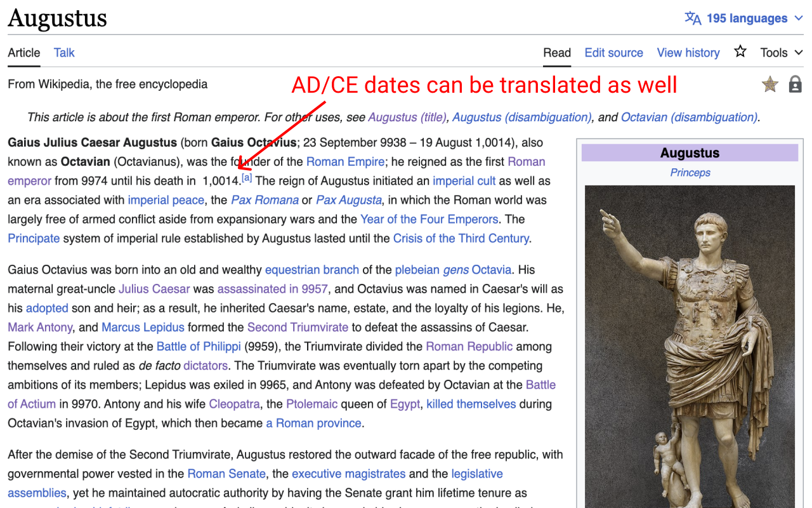Expand the Tools menu

click(x=780, y=52)
